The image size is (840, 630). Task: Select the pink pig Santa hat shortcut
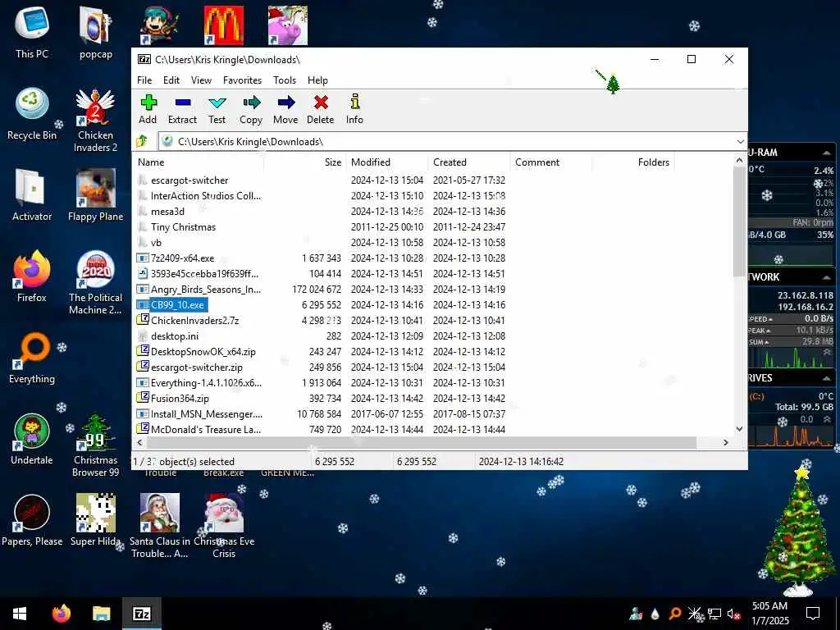point(288,25)
